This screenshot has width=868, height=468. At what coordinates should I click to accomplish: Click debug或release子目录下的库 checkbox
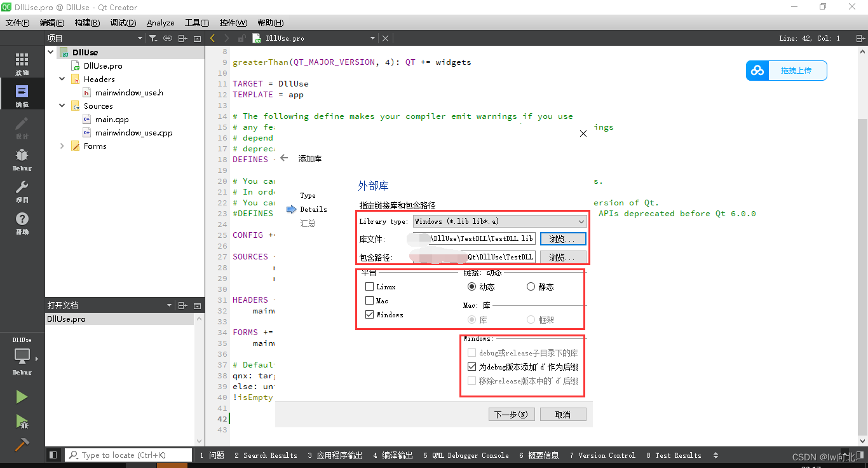coord(471,353)
